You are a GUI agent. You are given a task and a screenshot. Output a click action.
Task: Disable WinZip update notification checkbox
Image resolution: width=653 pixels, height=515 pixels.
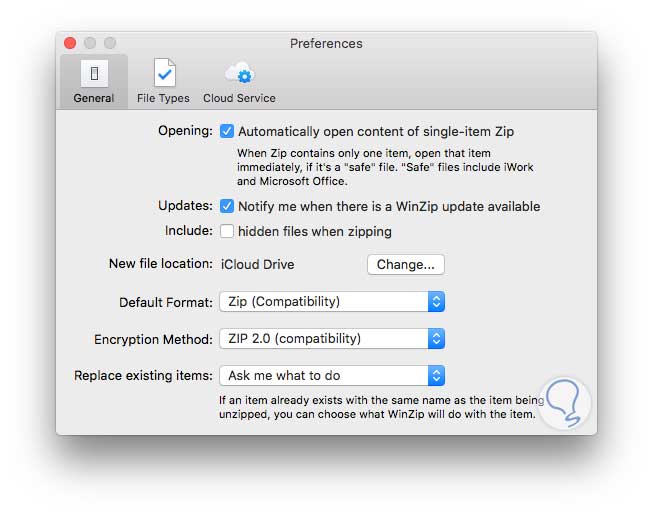(227, 206)
